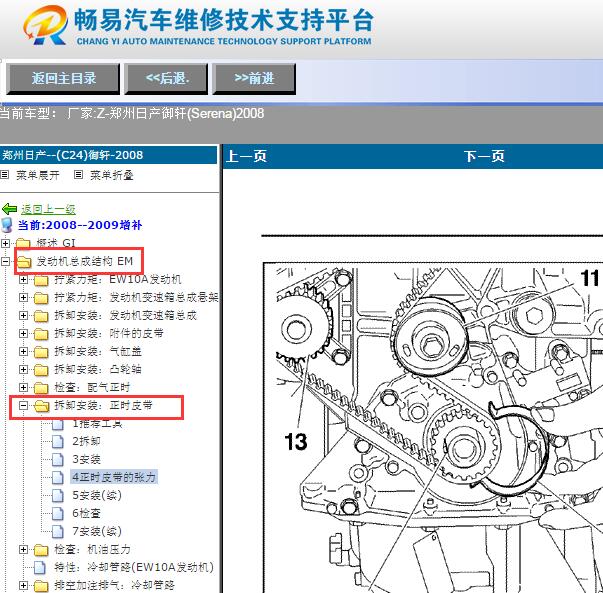This screenshot has width=603, height=593.
Task: Expand all menus with 菜单展开
Action: coord(38,175)
